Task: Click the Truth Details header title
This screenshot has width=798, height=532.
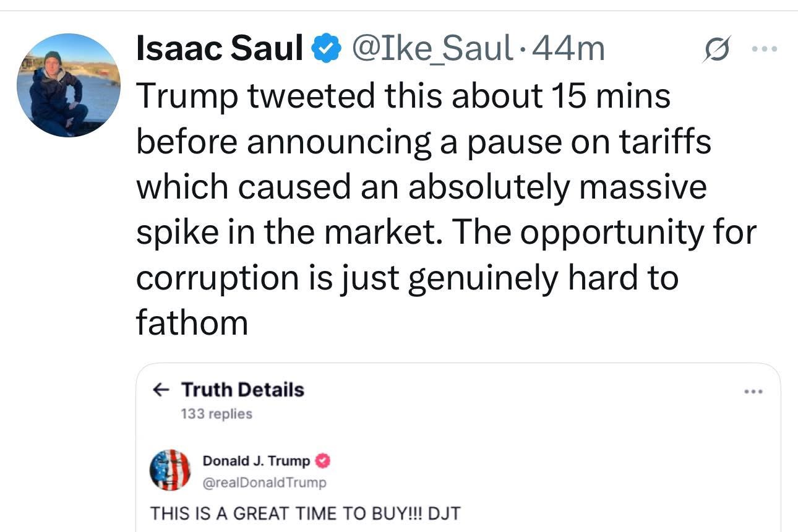Action: coord(242,390)
